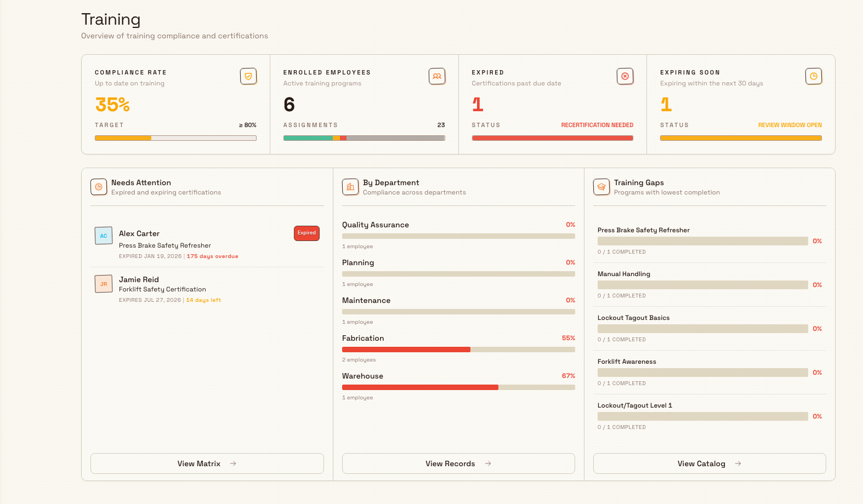The width and height of the screenshot is (863, 504).
Task: Click the arrow icon in View Catalog
Action: 738,463
